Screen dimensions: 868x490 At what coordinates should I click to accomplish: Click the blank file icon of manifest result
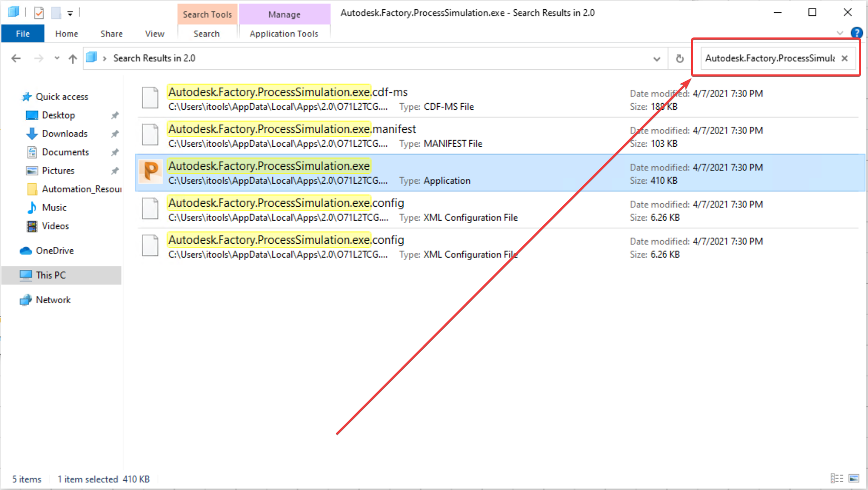pyautogui.click(x=150, y=134)
